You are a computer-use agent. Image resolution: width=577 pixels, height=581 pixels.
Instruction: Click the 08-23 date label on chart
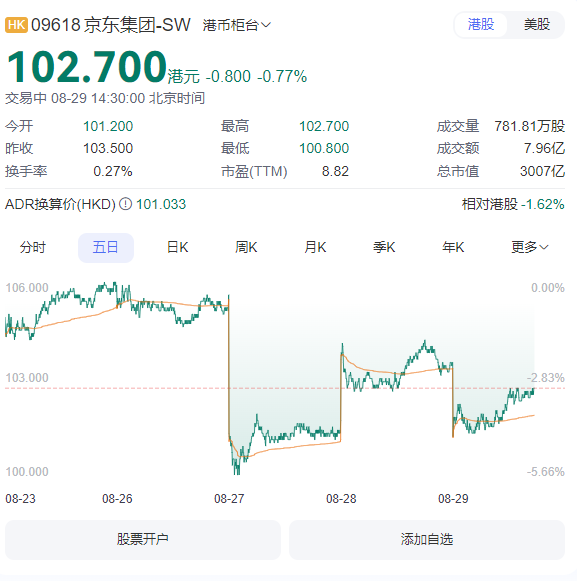(20, 499)
